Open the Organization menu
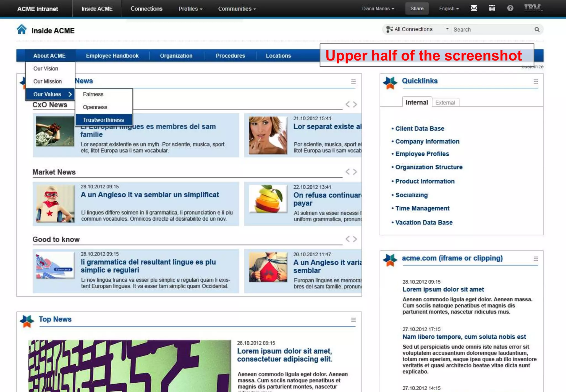This screenshot has height=392, width=566. click(176, 56)
